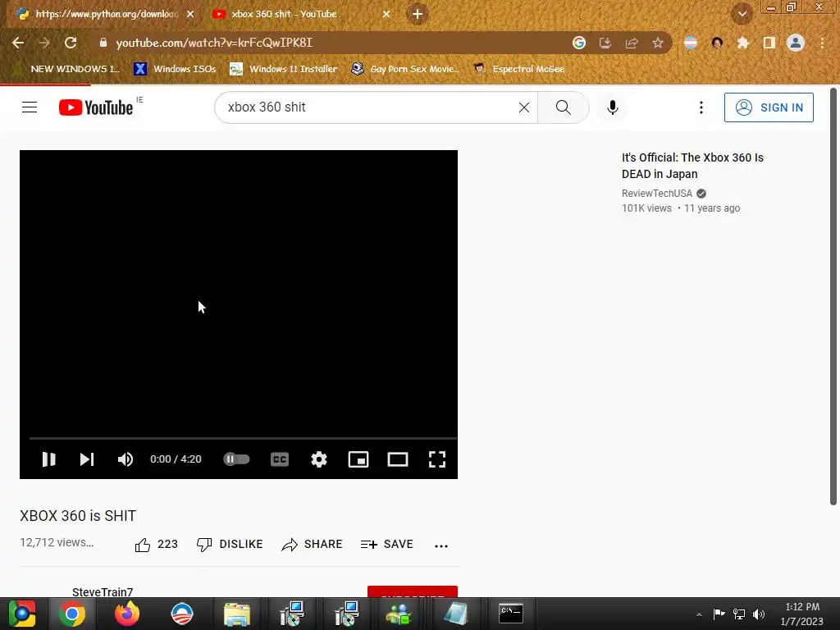Clear the YouTube search query
This screenshot has width=840, height=630.
[524, 107]
